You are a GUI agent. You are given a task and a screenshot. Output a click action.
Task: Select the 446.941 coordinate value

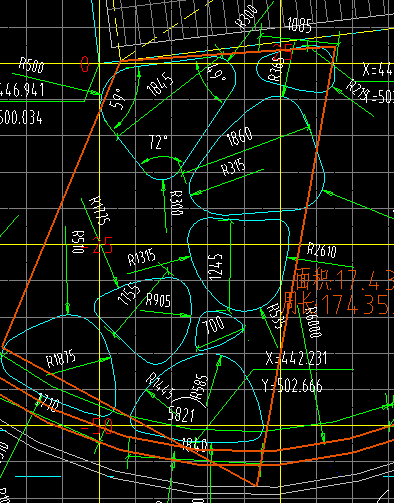[x=22, y=90]
